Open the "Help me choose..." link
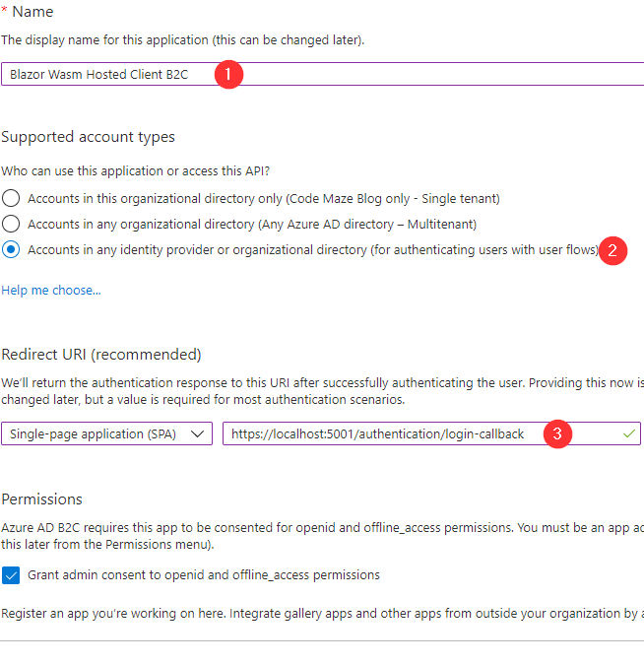This screenshot has width=644, height=665. pyautogui.click(x=51, y=291)
